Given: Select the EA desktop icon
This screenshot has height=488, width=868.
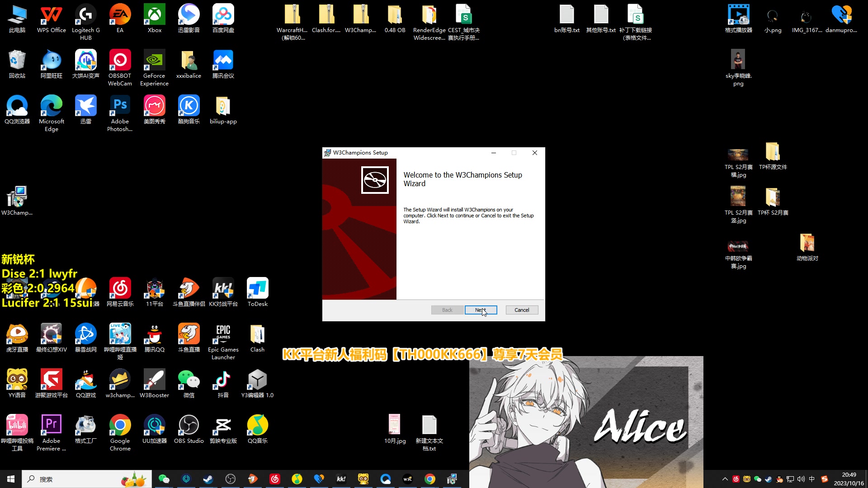Looking at the screenshot, I should click(120, 19).
